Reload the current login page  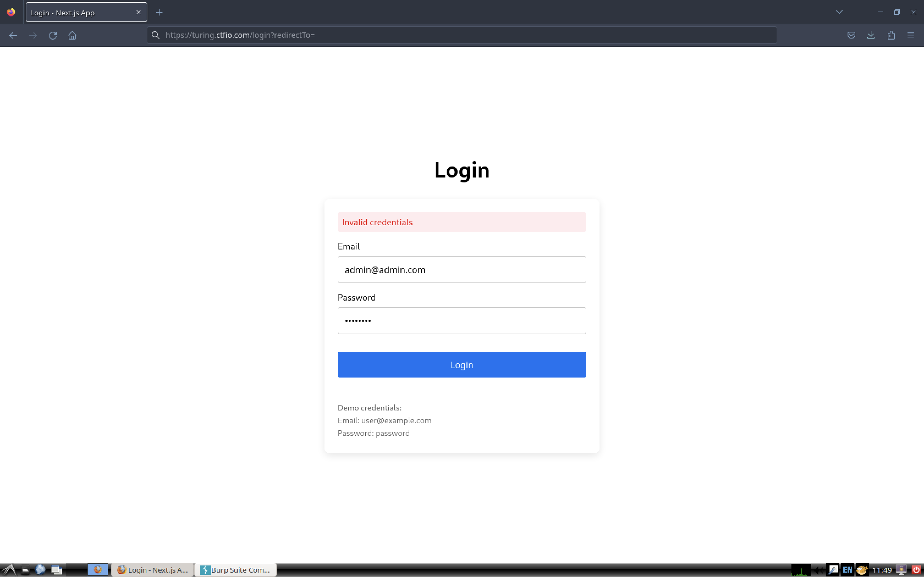pyautogui.click(x=53, y=35)
